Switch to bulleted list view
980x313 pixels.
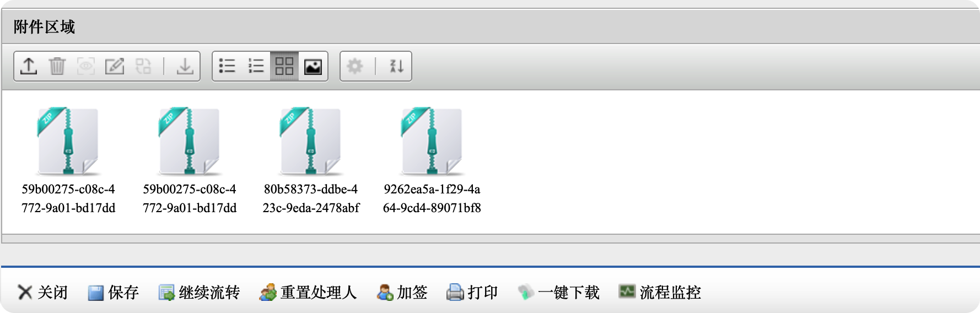tap(227, 66)
